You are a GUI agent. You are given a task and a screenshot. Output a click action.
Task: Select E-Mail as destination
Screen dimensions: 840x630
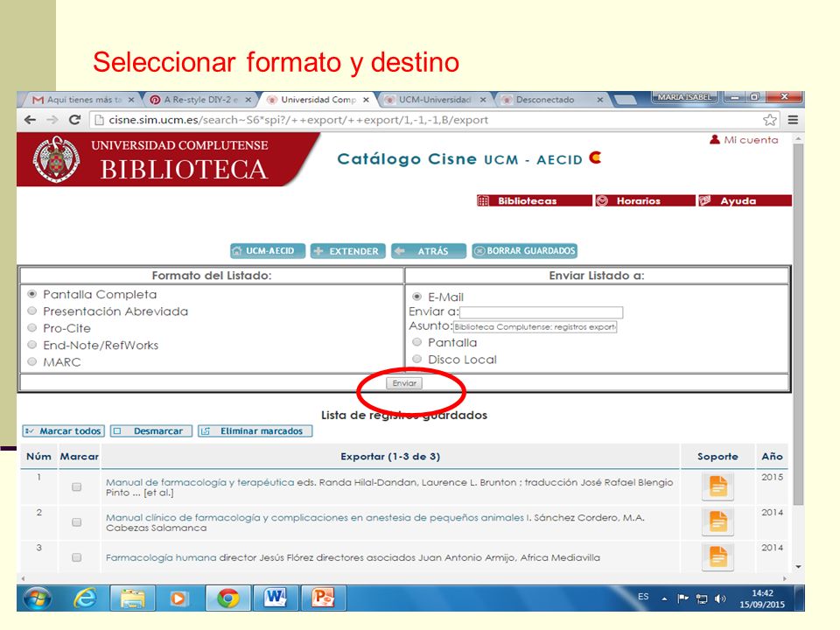(416, 297)
